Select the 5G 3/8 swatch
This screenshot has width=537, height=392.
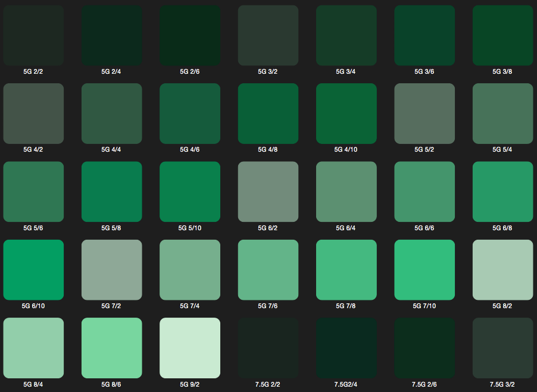502,35
